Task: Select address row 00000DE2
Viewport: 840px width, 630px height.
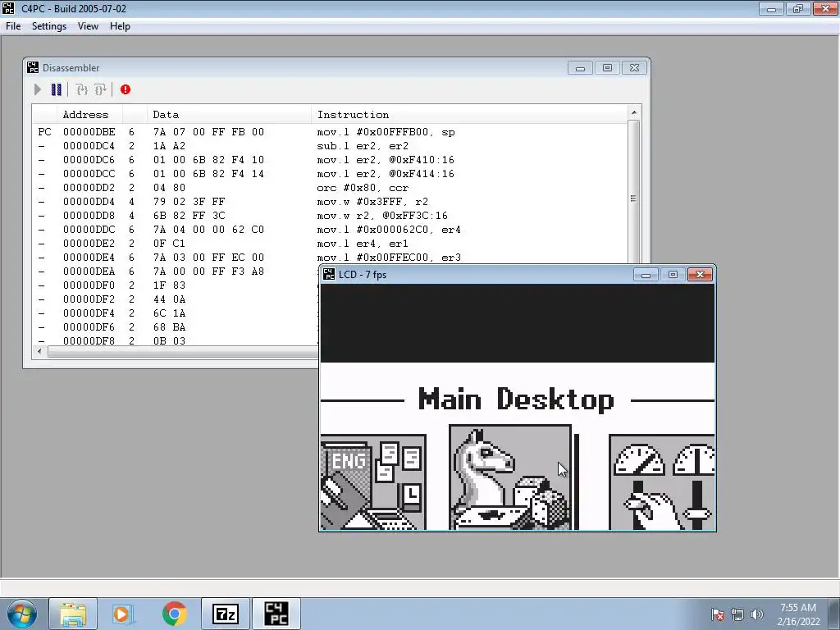Action: (x=330, y=243)
